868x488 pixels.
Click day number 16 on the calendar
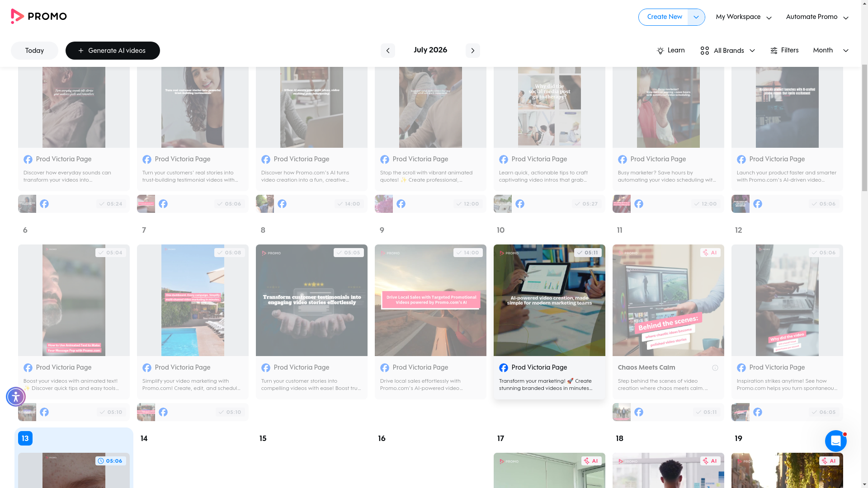(x=382, y=439)
